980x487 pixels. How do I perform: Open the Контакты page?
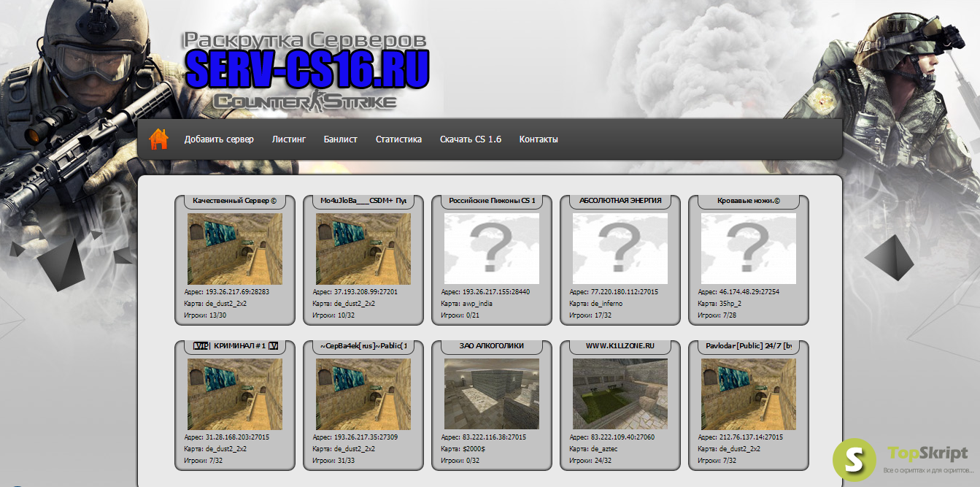pos(539,139)
